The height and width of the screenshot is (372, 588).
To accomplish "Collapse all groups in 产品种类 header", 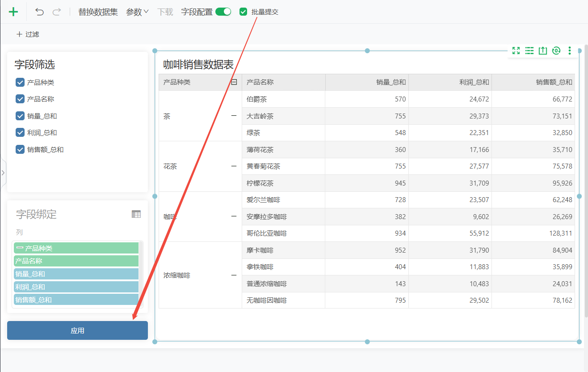I will [x=234, y=82].
